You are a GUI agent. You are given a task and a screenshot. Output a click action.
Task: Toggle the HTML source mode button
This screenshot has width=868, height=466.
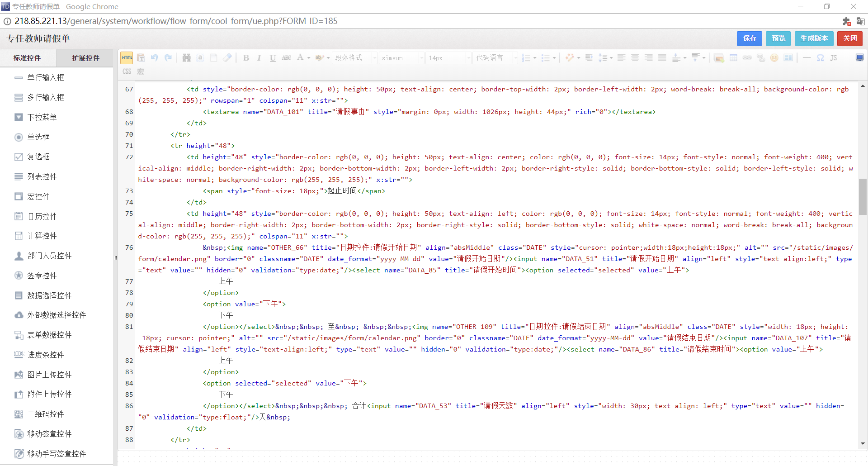127,58
